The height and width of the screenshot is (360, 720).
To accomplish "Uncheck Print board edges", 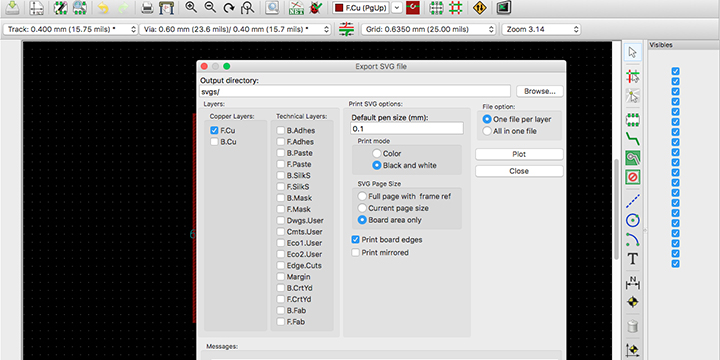I will [355, 240].
